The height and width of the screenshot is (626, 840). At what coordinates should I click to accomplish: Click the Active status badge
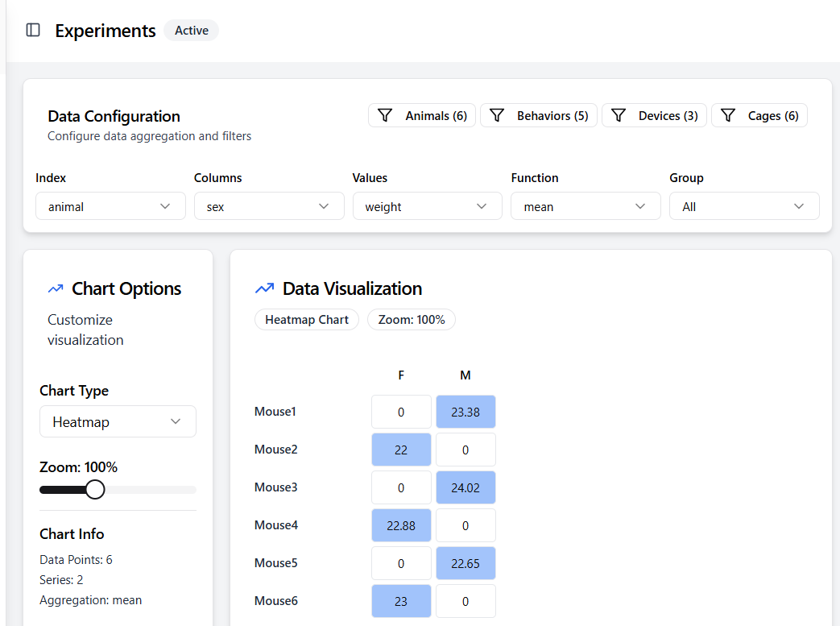point(192,31)
